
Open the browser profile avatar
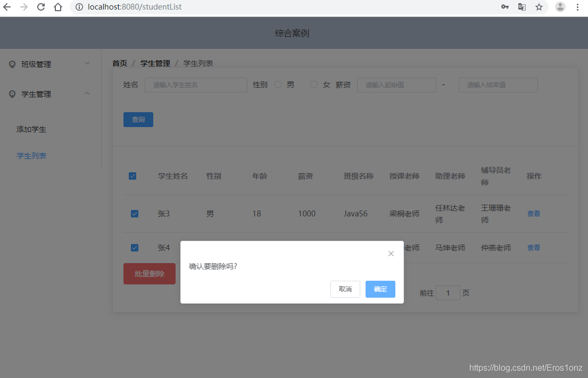click(x=560, y=7)
